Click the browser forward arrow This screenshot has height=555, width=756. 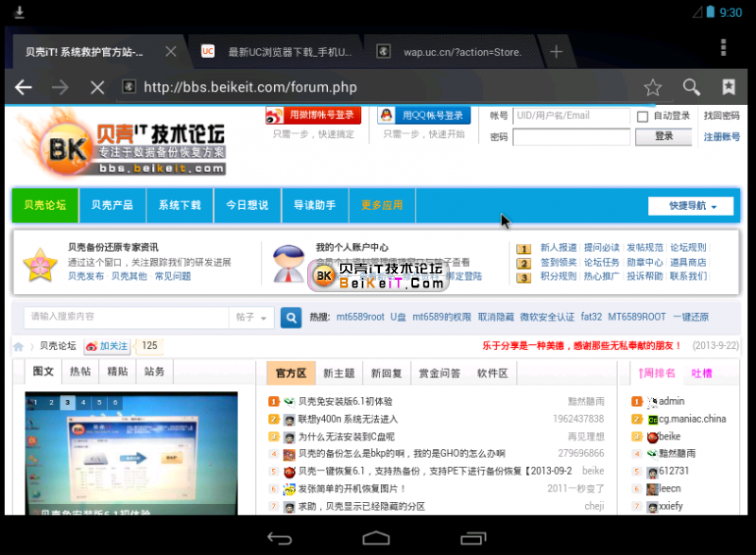[x=60, y=87]
